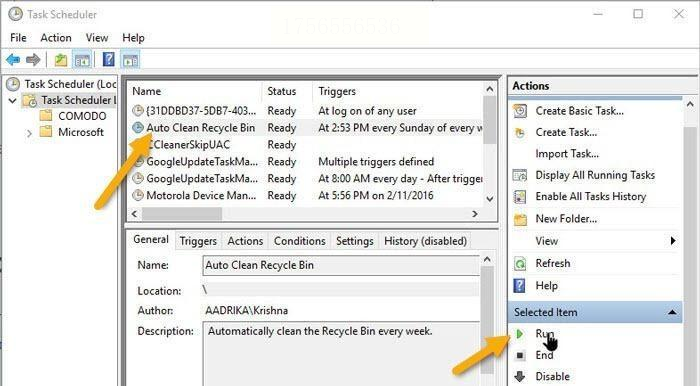Click Import Task... action
The width and height of the screenshot is (700, 386).
(x=567, y=154)
